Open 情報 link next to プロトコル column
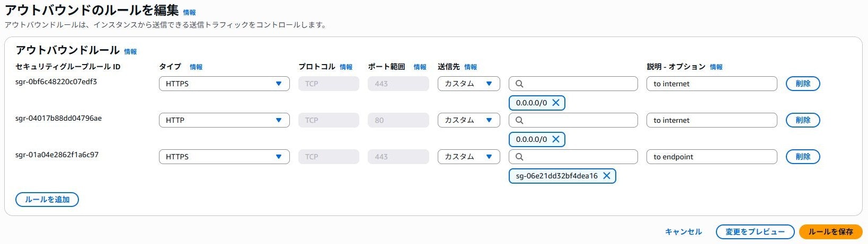The image size is (868, 244). coord(346,67)
